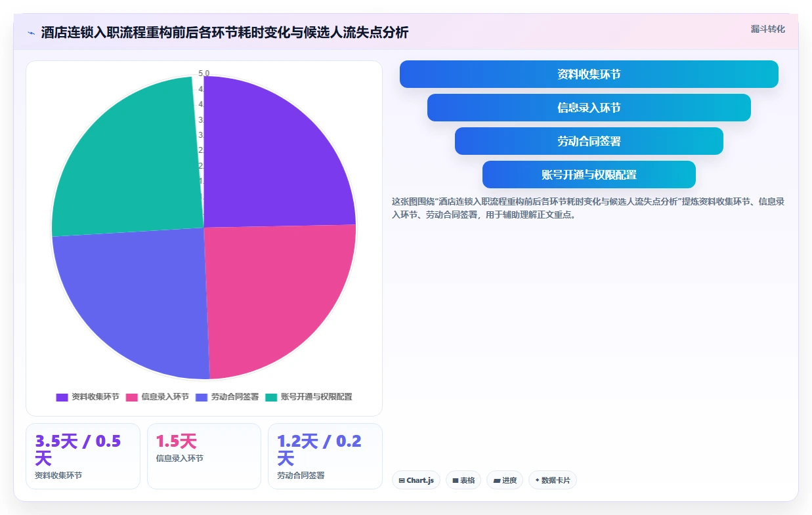Select the 账号开通与权限配置 funnel bar
Screen dimensions: 812x515
pos(589,175)
